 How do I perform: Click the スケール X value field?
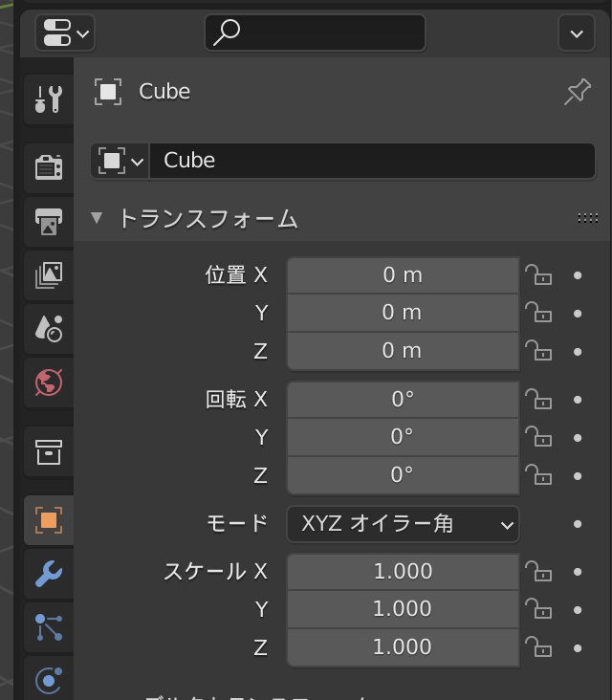click(x=403, y=572)
